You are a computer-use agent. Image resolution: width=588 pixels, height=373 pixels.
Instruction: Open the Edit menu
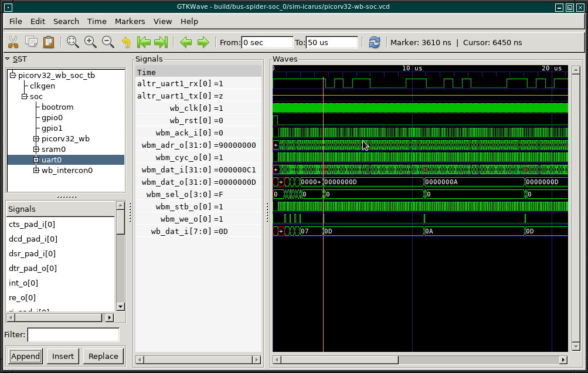coord(38,21)
